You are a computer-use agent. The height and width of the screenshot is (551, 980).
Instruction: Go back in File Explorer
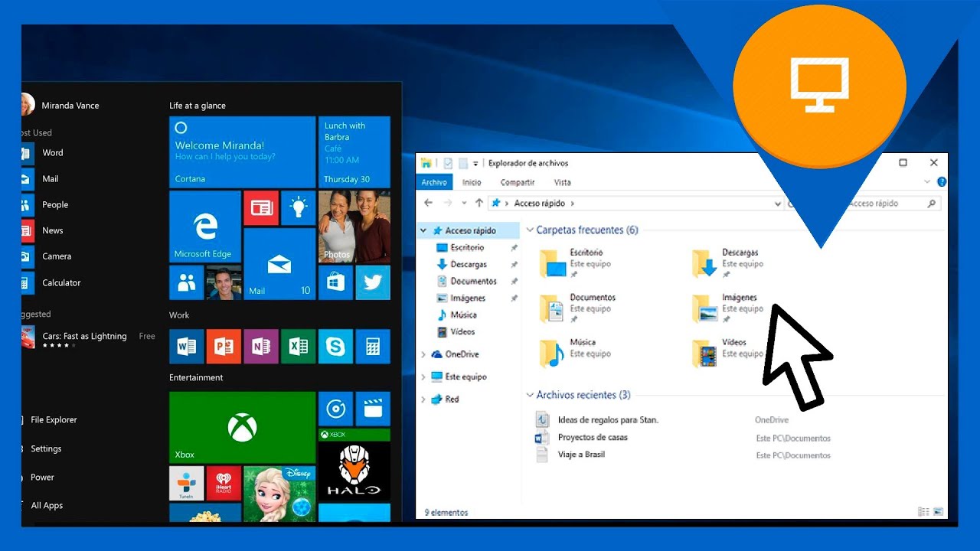point(429,203)
